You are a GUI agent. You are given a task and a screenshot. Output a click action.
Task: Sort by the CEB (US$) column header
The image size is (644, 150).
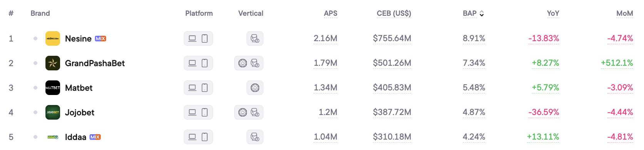[394, 13]
